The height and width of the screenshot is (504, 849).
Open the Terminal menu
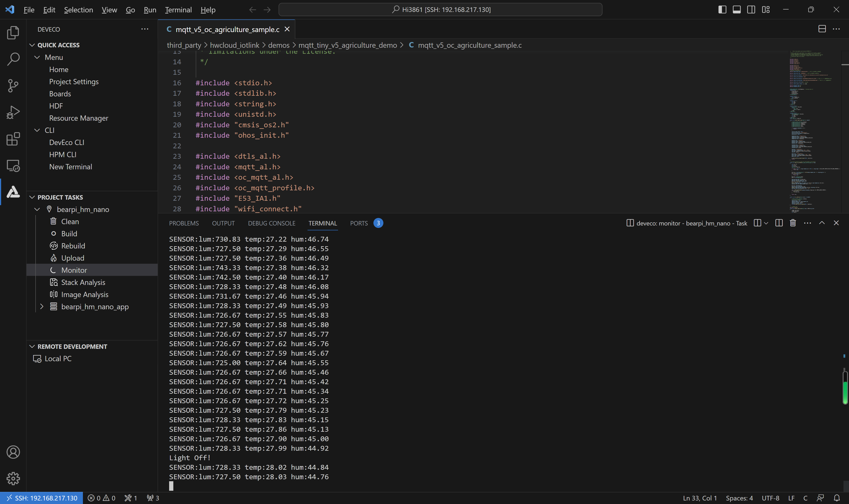(x=178, y=10)
